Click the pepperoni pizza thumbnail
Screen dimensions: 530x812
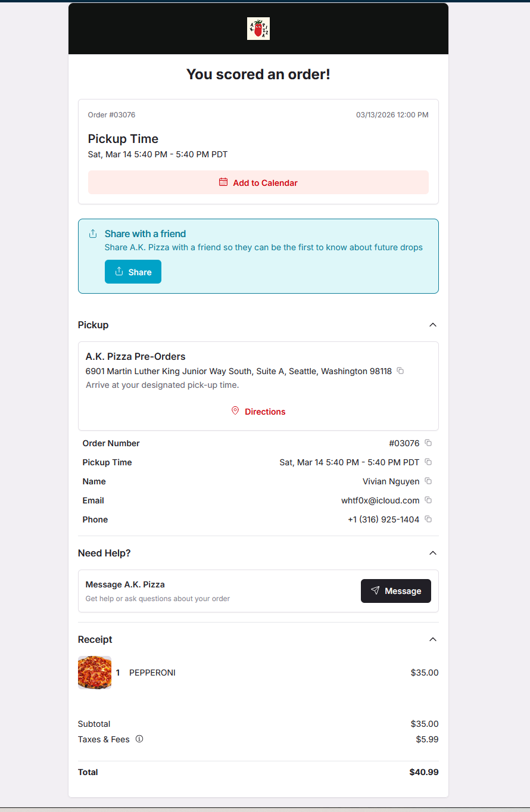click(x=95, y=673)
